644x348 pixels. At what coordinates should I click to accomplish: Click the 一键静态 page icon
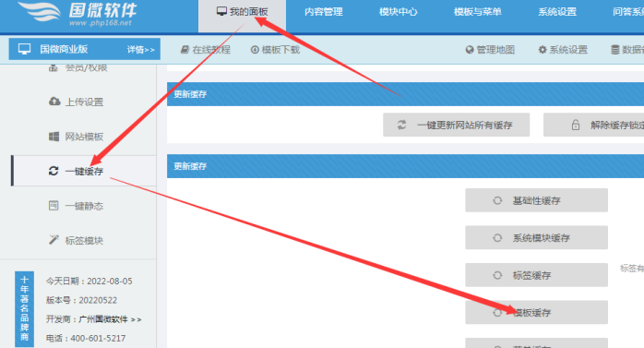[54, 206]
